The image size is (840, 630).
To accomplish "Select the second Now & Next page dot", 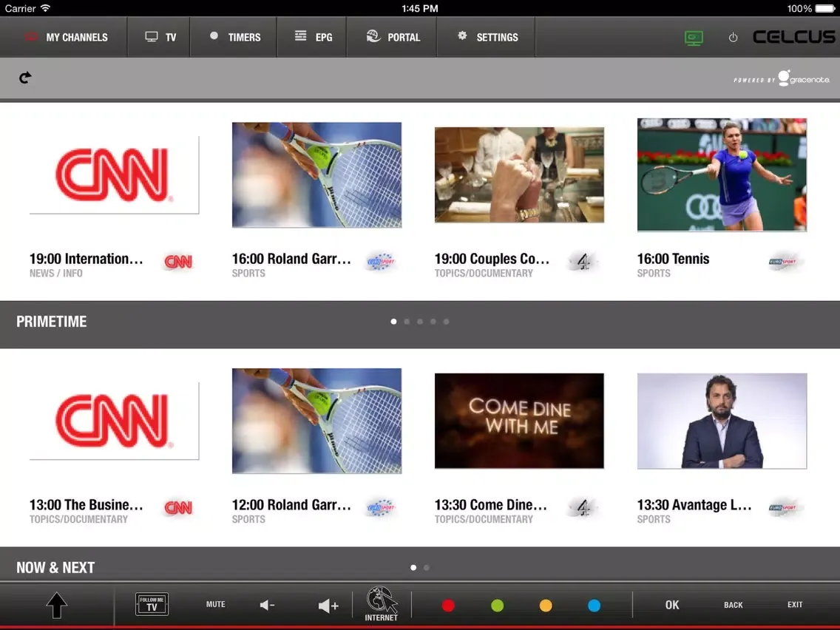I will [x=427, y=567].
